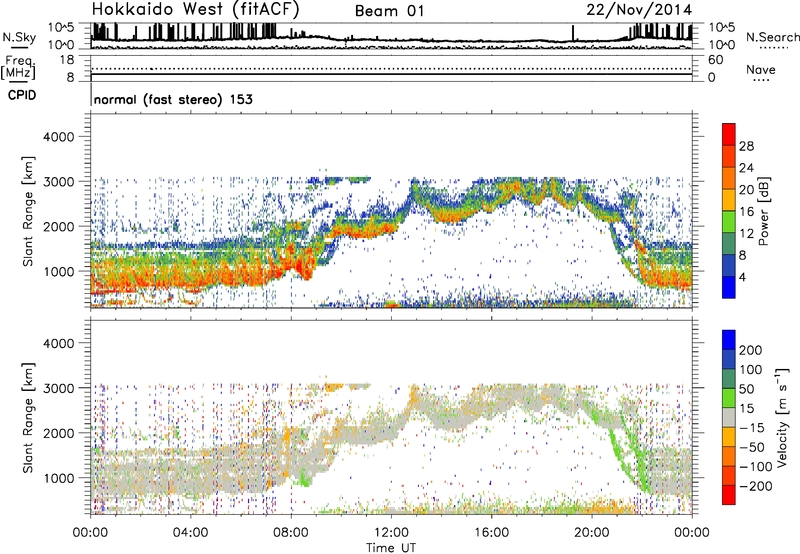Select the "60" tick on Nave axis
The height and width of the screenshot is (554, 800).
[715, 60]
